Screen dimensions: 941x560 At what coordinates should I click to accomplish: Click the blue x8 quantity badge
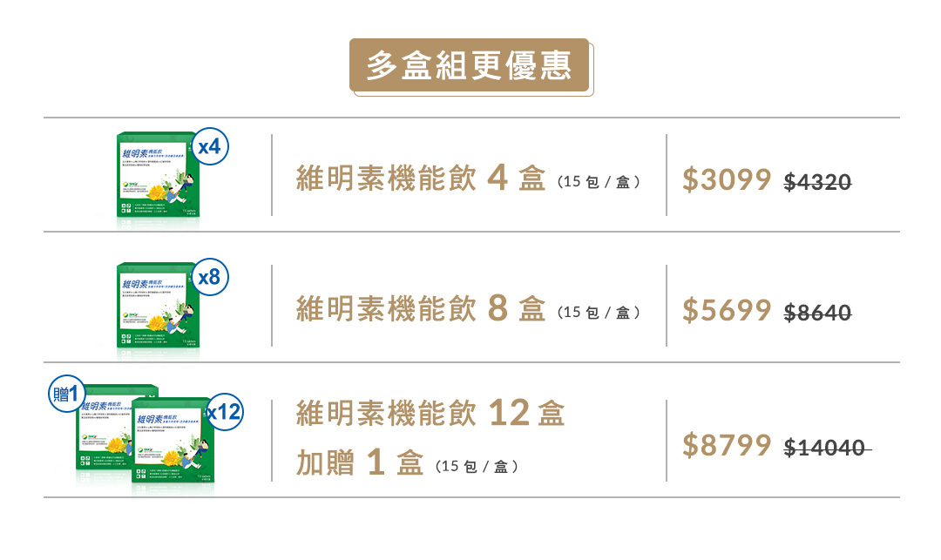click(x=209, y=278)
